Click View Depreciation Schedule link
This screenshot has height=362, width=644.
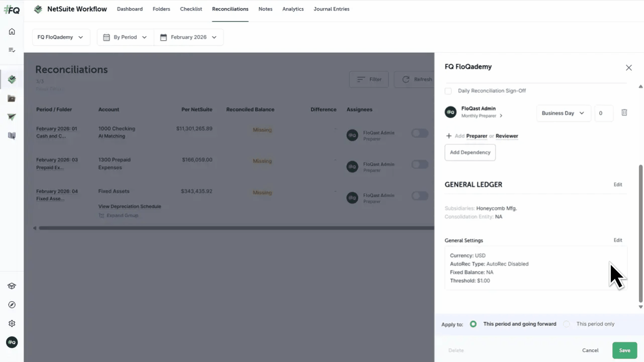[130, 206]
